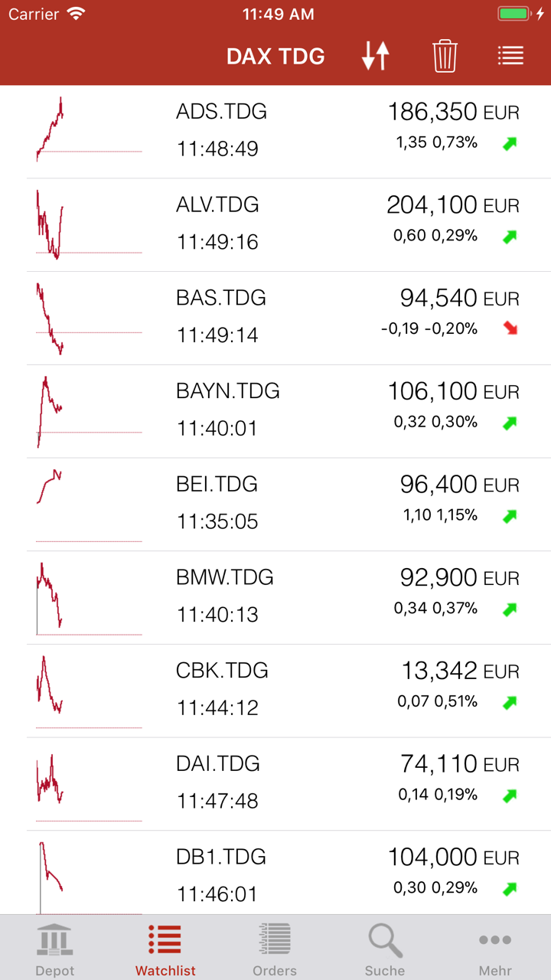
Task: Tap the trash can delete icon
Action: [445, 56]
